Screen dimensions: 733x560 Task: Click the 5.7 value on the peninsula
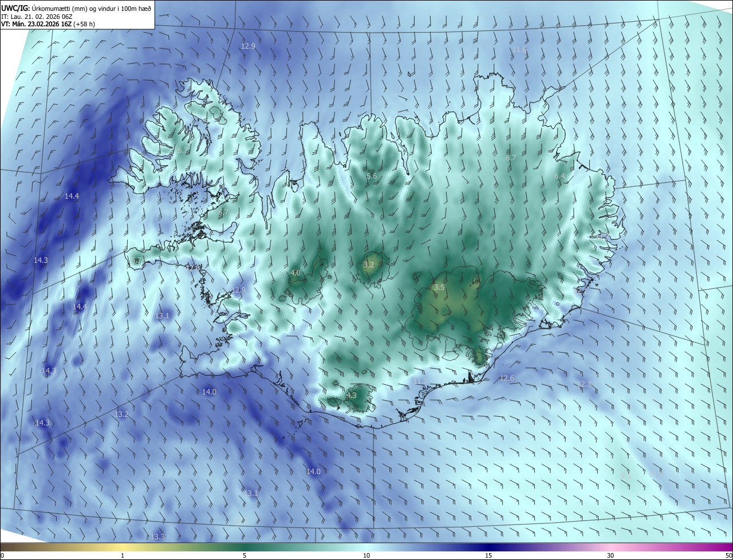(x=136, y=261)
